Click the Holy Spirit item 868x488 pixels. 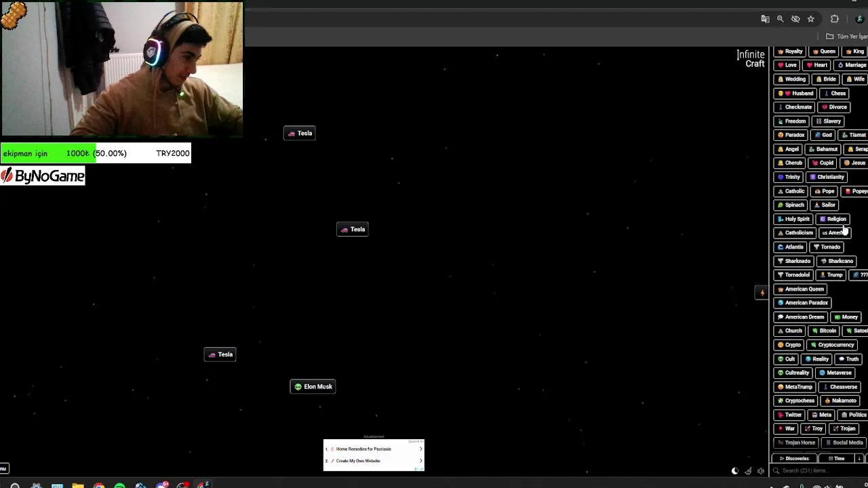coord(793,219)
